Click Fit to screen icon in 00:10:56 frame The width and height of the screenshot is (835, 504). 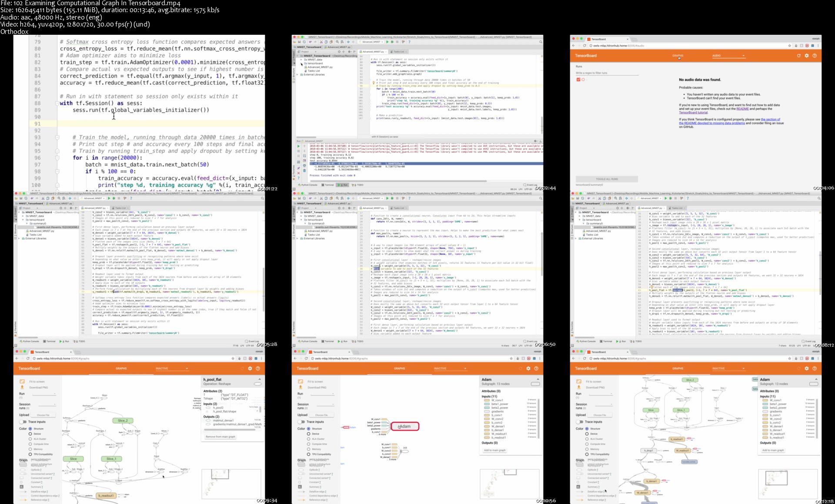(301, 381)
